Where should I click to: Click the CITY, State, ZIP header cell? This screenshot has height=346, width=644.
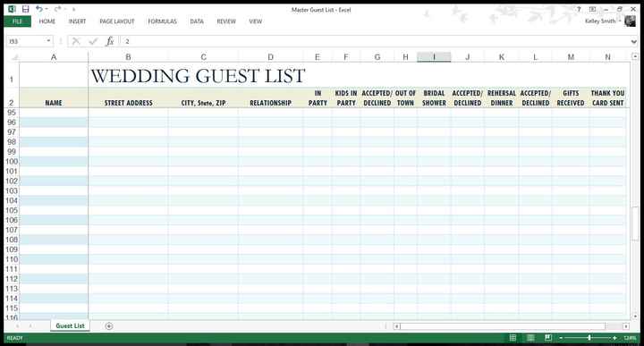pos(203,98)
